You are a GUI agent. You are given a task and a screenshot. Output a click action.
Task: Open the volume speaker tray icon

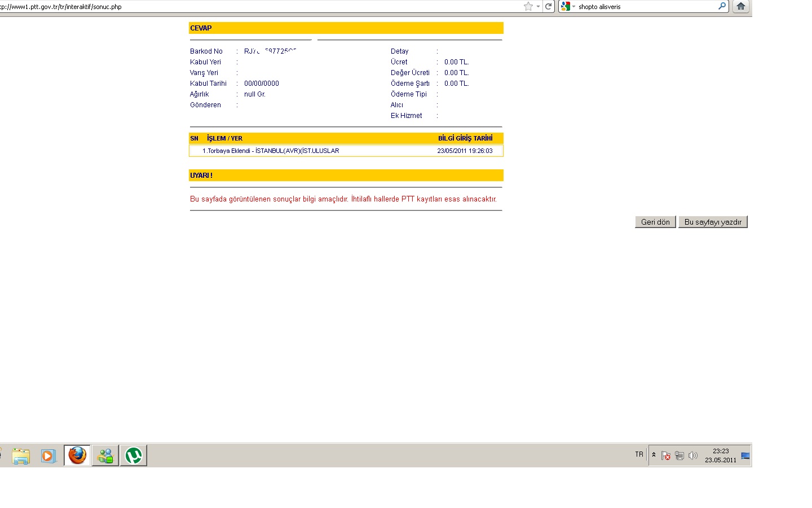[693, 456]
